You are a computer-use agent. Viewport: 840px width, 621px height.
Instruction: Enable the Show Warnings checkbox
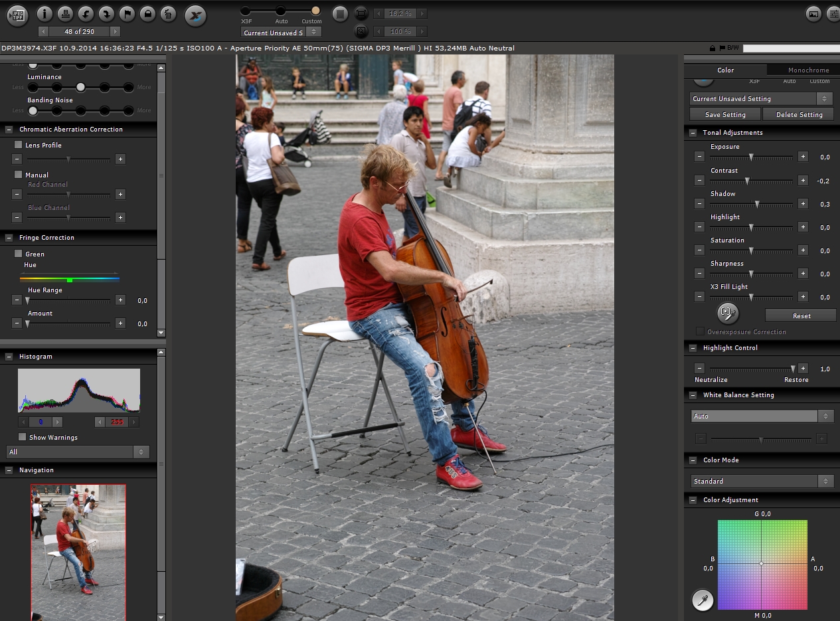[23, 437]
